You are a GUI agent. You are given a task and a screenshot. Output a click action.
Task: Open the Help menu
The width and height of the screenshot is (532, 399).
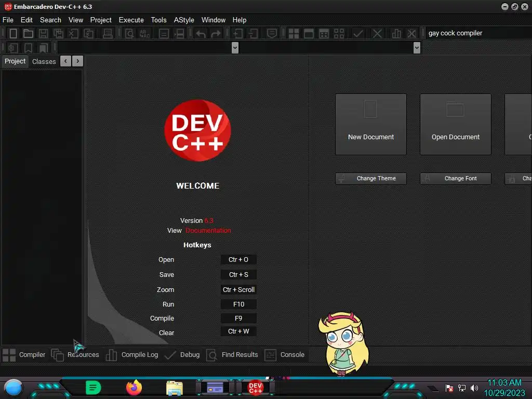coord(240,20)
